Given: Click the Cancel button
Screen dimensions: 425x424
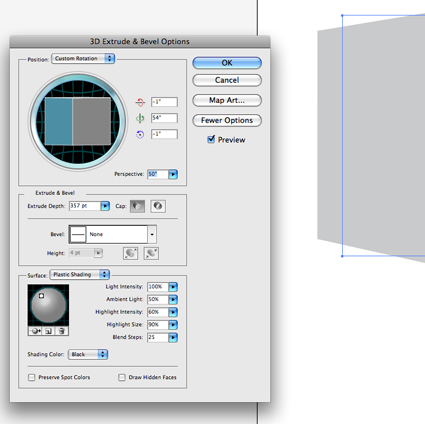Looking at the screenshot, I should (x=227, y=80).
